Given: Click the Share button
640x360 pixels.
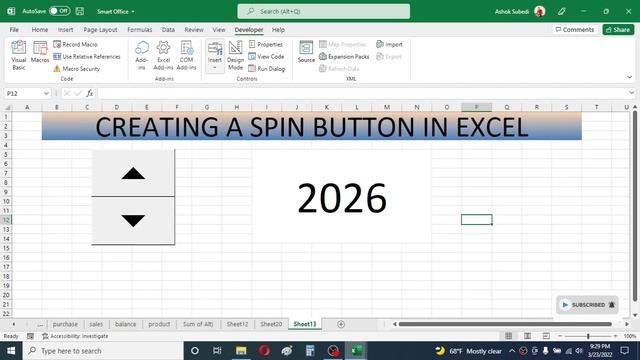Looking at the screenshot, I should pos(618,30).
